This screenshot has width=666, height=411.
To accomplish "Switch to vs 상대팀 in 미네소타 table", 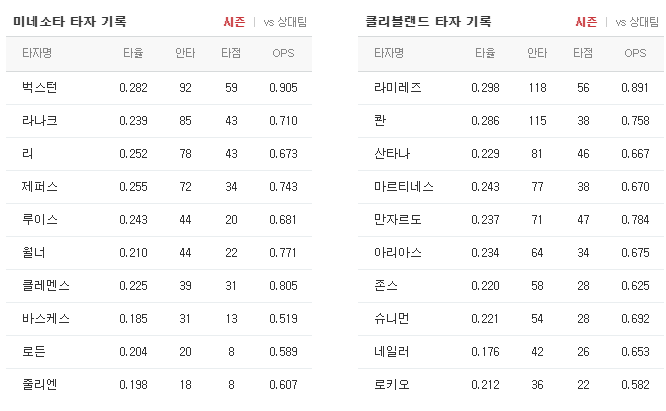I will (x=285, y=22).
